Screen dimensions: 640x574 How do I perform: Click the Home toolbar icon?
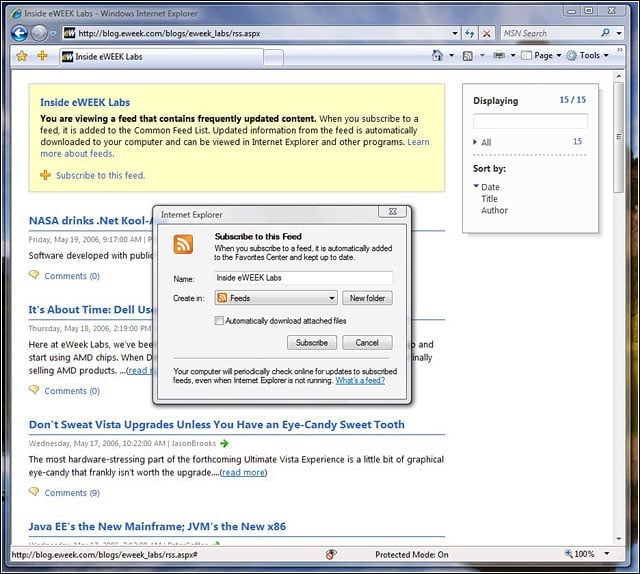(x=437, y=56)
